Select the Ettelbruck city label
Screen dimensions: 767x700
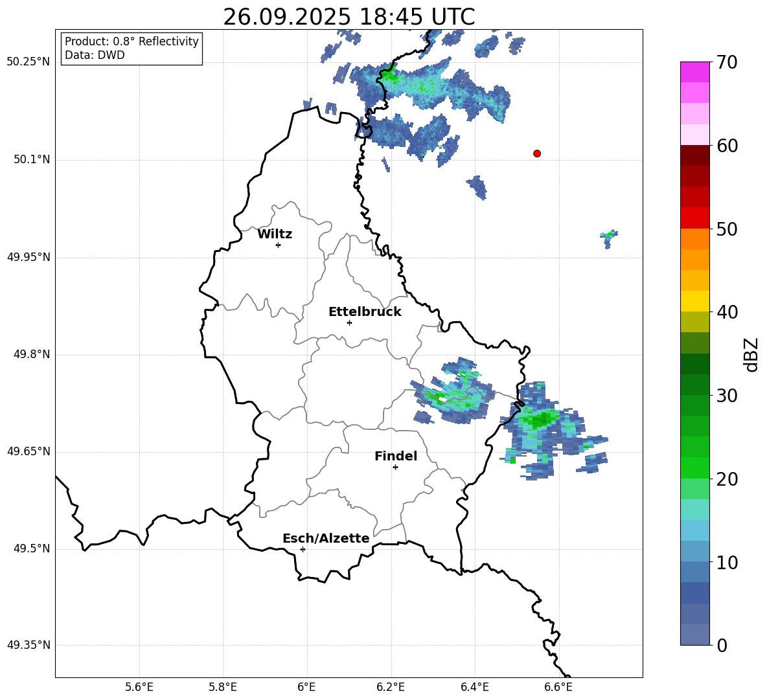(x=365, y=312)
